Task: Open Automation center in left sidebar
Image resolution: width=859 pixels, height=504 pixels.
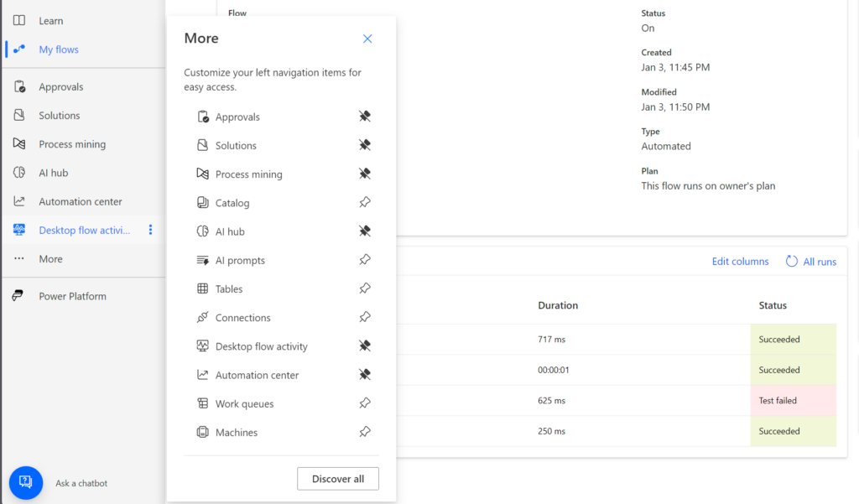Action: tap(80, 201)
